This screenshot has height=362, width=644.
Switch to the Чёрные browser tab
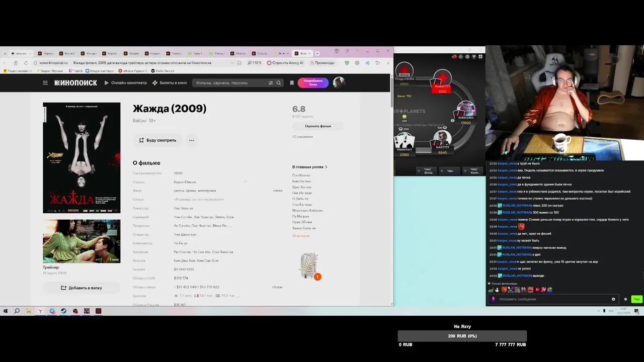coord(46,53)
